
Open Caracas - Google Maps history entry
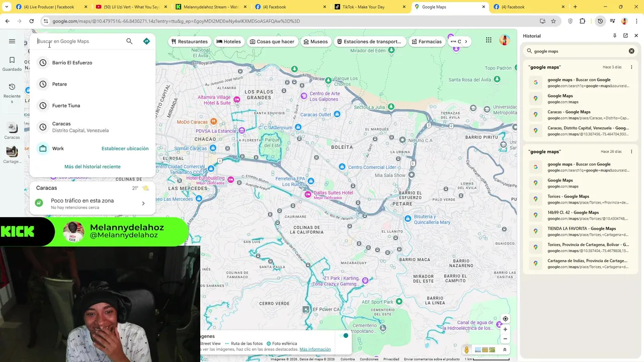tap(581, 115)
